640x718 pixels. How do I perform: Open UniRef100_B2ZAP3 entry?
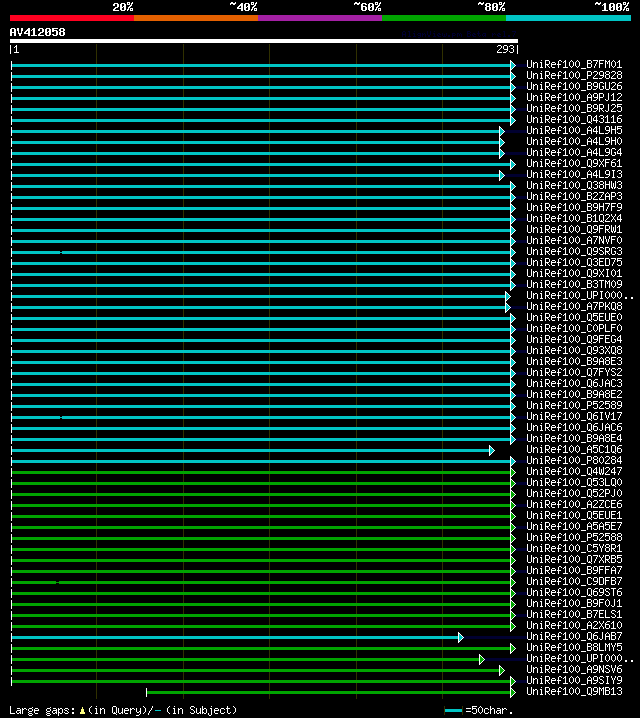tap(574, 196)
